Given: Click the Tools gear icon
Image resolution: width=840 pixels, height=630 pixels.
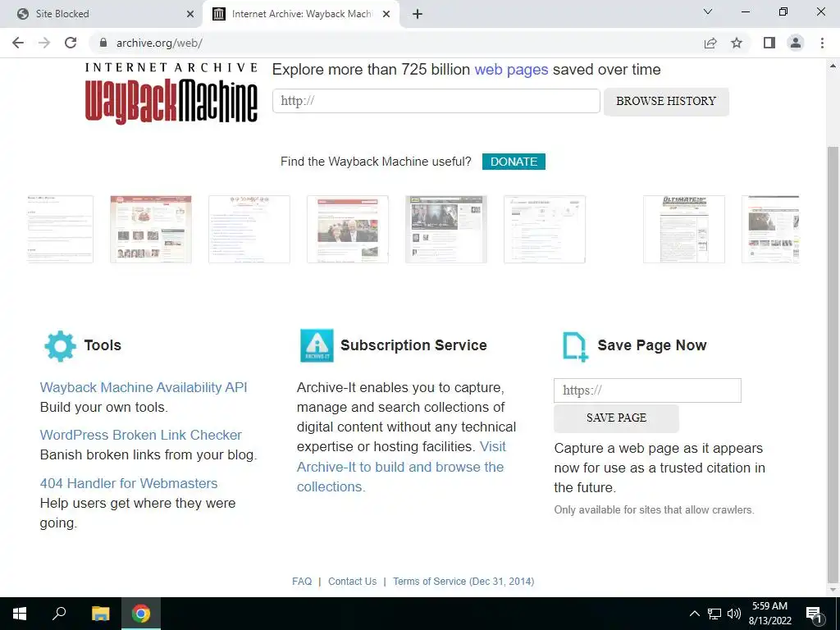Looking at the screenshot, I should [60, 345].
